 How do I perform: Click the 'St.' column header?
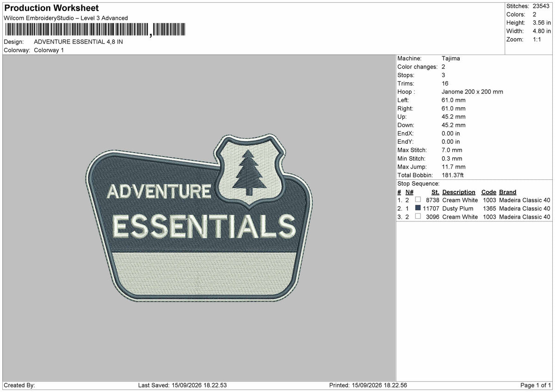[x=435, y=192]
